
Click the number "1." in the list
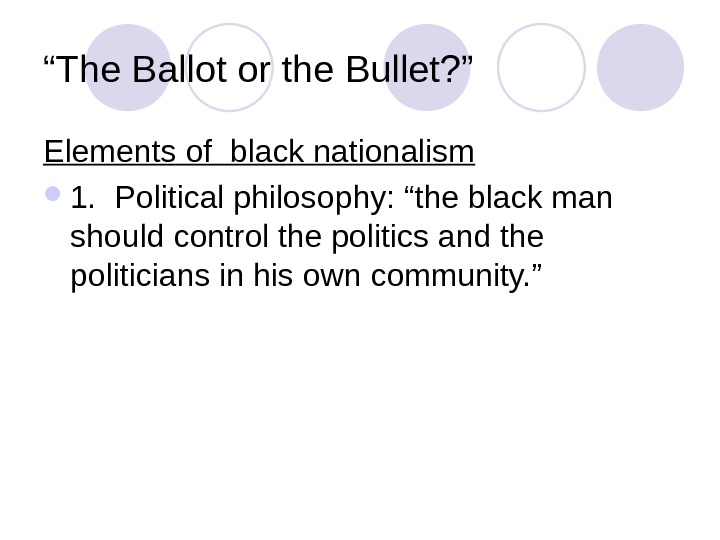coord(85,198)
